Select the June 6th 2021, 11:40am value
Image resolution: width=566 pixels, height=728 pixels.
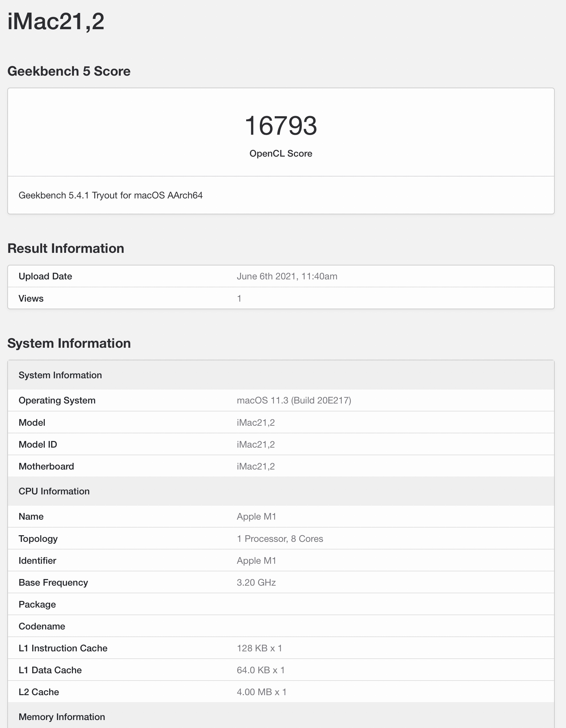coord(287,276)
